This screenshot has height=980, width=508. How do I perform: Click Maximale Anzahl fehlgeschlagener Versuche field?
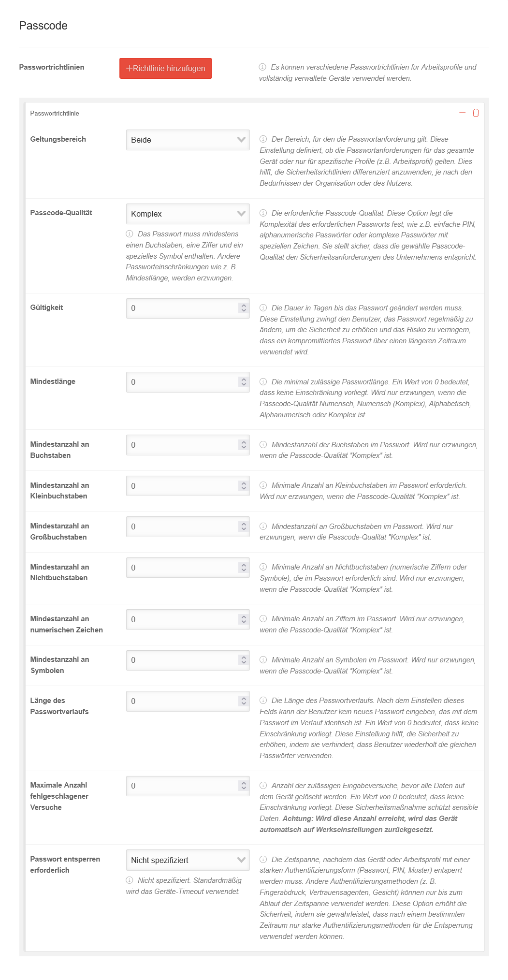182,786
